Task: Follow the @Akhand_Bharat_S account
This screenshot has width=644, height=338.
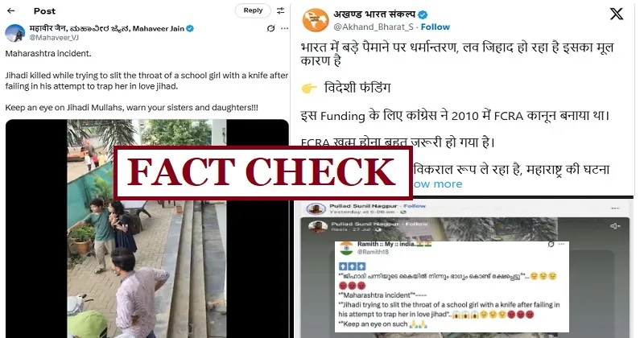Action: tap(435, 27)
